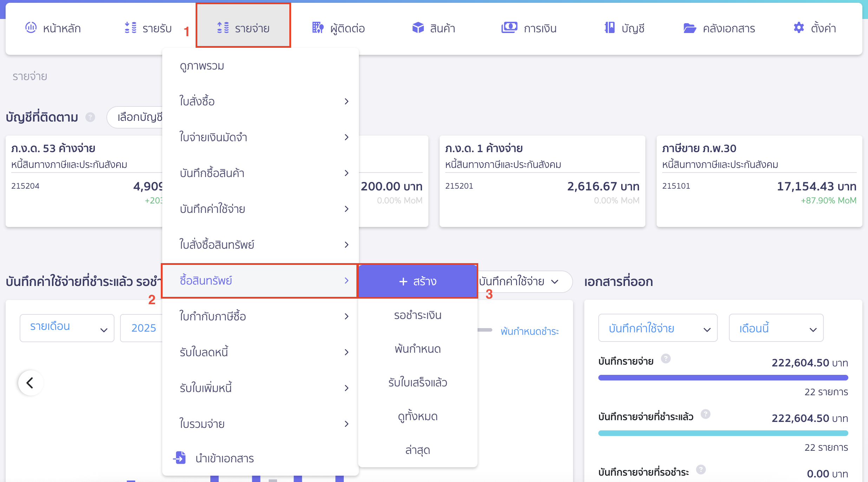
Task: Click the +87.90% MoM value
Action: tap(828, 200)
